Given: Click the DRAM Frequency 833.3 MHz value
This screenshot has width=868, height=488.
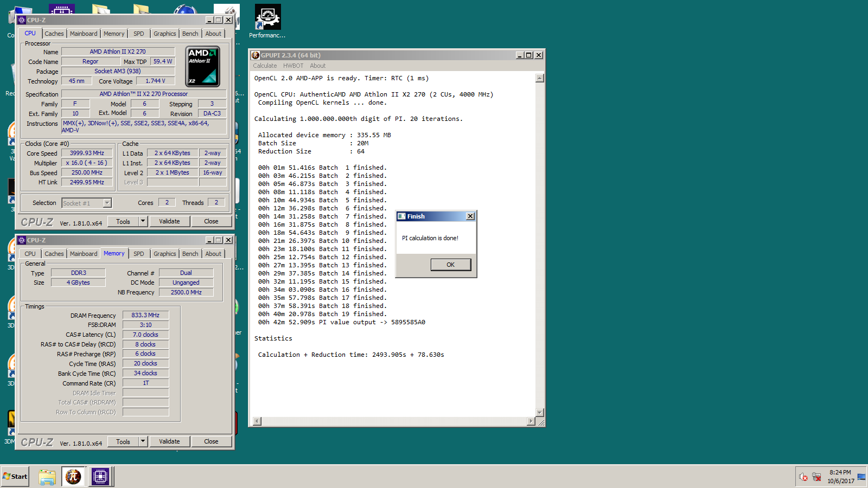Looking at the screenshot, I should 145,315.
